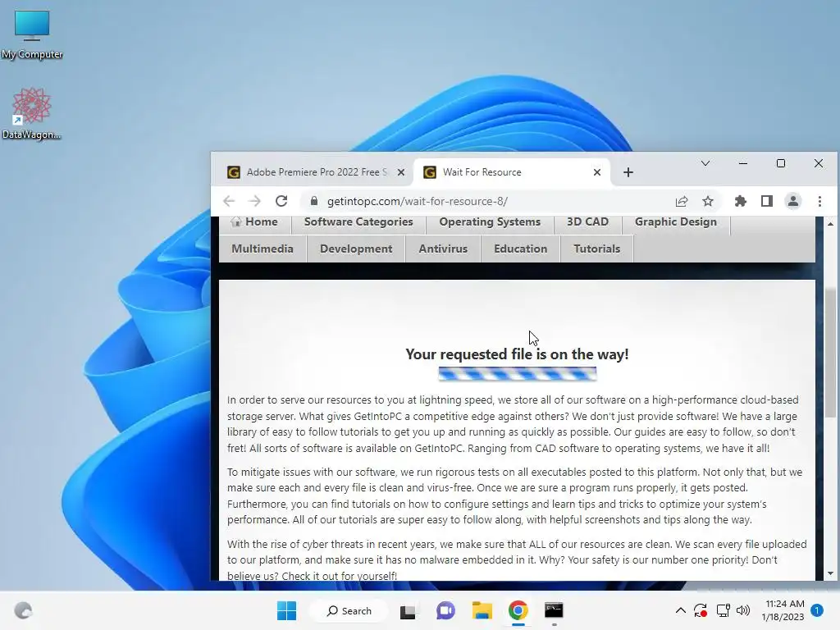Open Chrome three-dot menu
This screenshot has height=630, width=840.
tap(819, 202)
